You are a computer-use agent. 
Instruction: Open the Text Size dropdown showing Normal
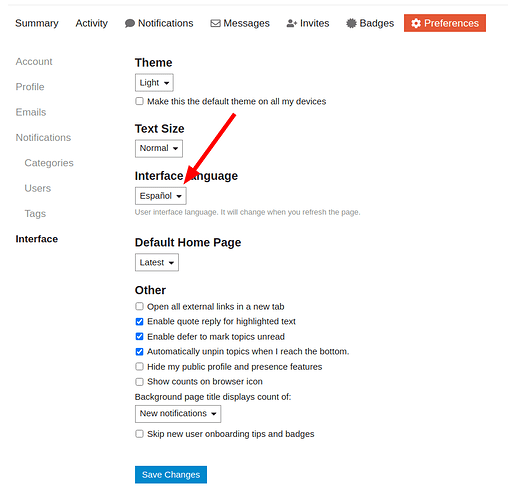159,148
